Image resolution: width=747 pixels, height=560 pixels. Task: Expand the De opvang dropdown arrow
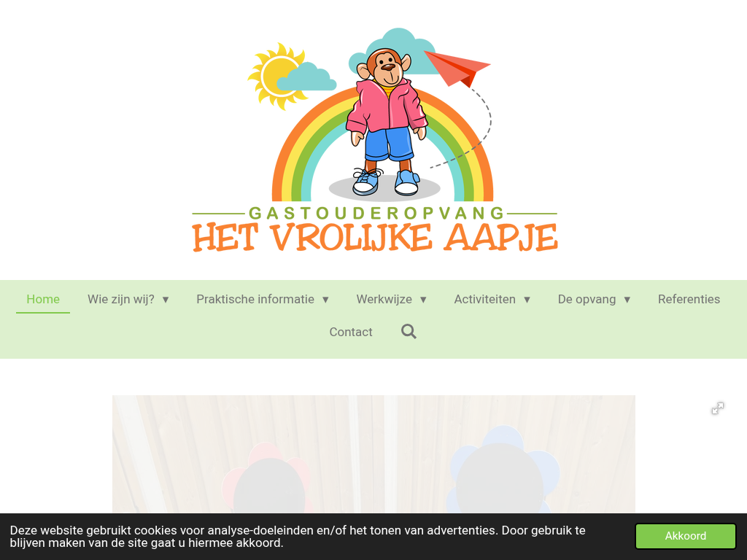[x=627, y=300]
